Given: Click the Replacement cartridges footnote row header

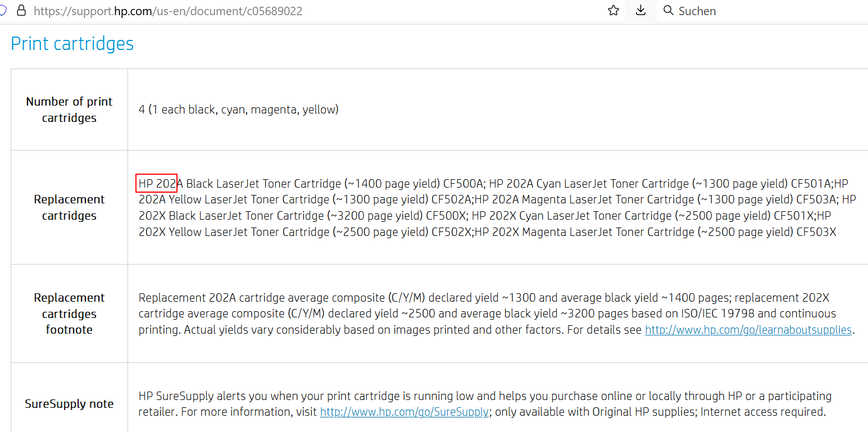Looking at the screenshot, I should click(69, 313).
